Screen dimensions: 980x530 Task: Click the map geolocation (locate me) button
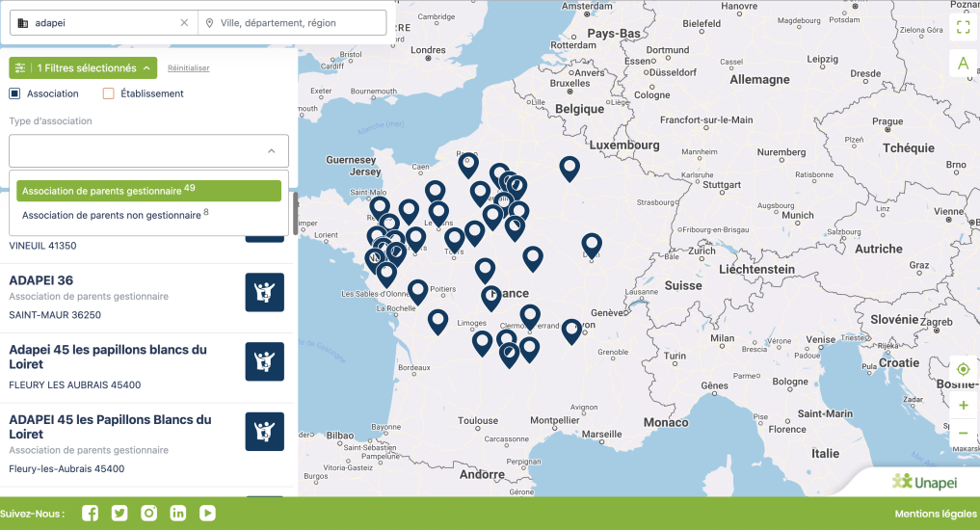pos(963,369)
